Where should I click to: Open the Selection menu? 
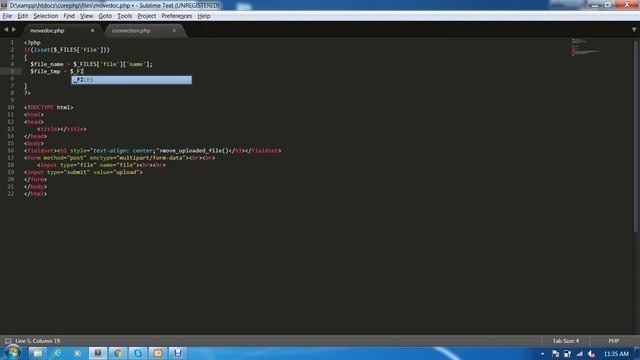pos(45,16)
